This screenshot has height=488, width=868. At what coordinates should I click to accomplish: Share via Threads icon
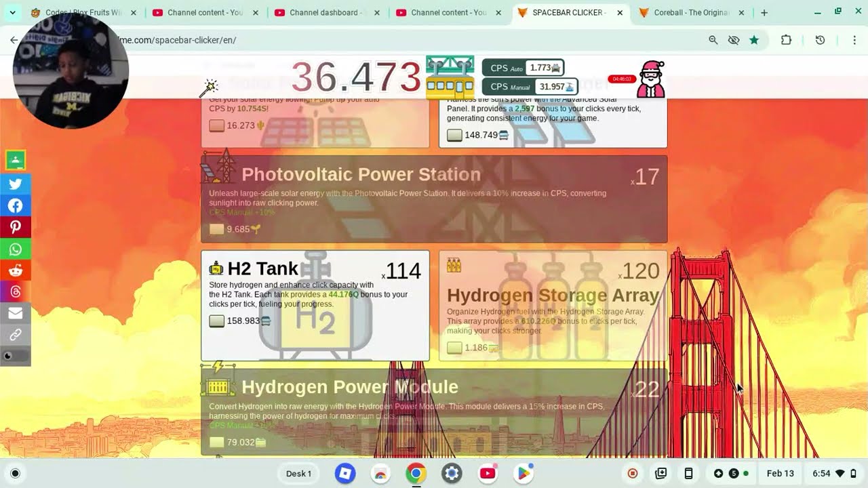click(16, 292)
